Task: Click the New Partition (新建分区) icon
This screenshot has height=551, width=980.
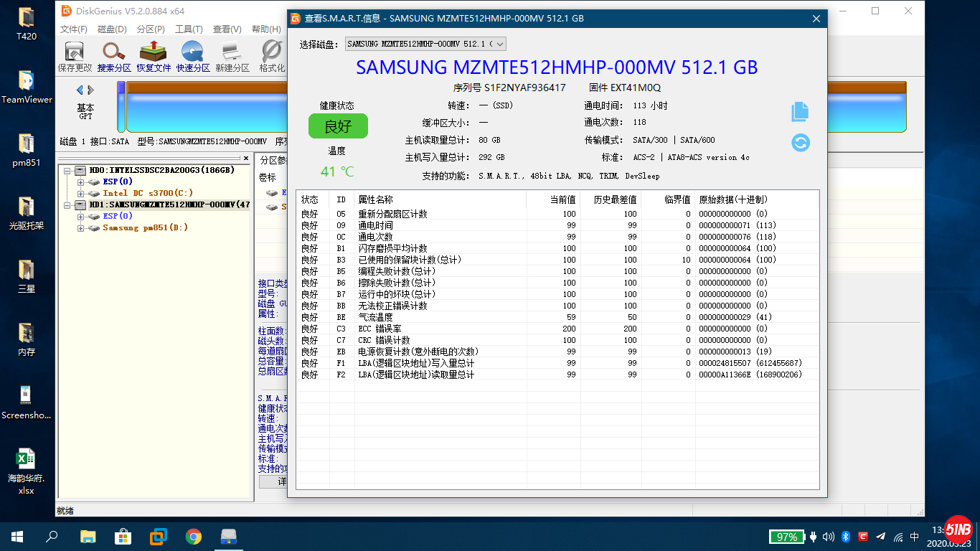Action: tap(232, 56)
